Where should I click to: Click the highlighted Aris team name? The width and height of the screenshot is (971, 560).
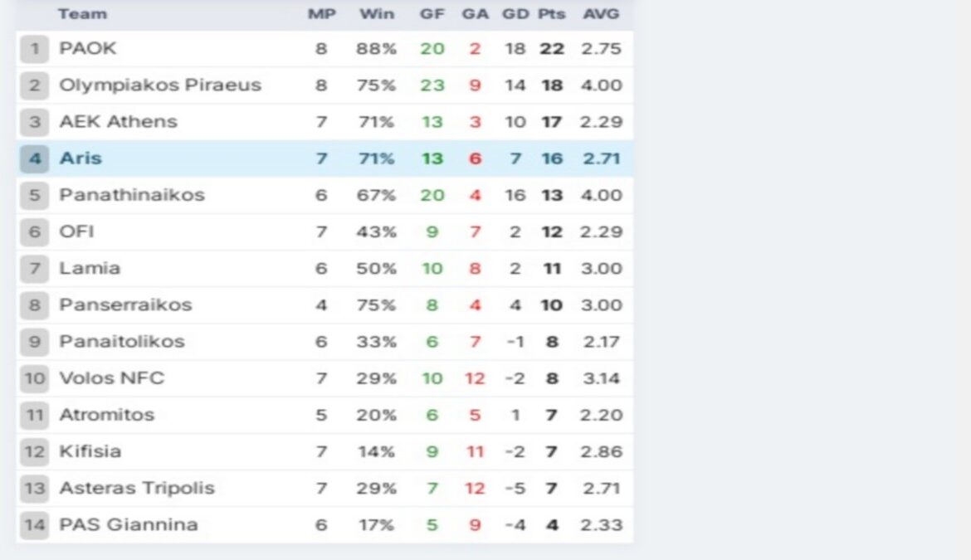81,158
